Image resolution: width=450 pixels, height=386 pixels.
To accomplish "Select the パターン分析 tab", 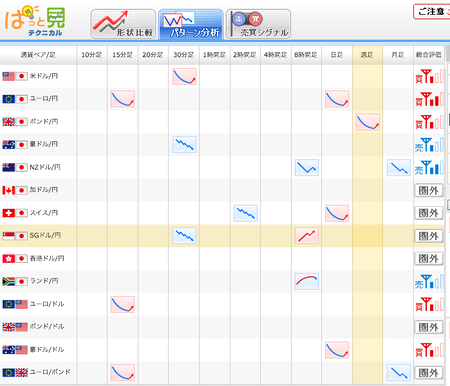I will point(191,24).
